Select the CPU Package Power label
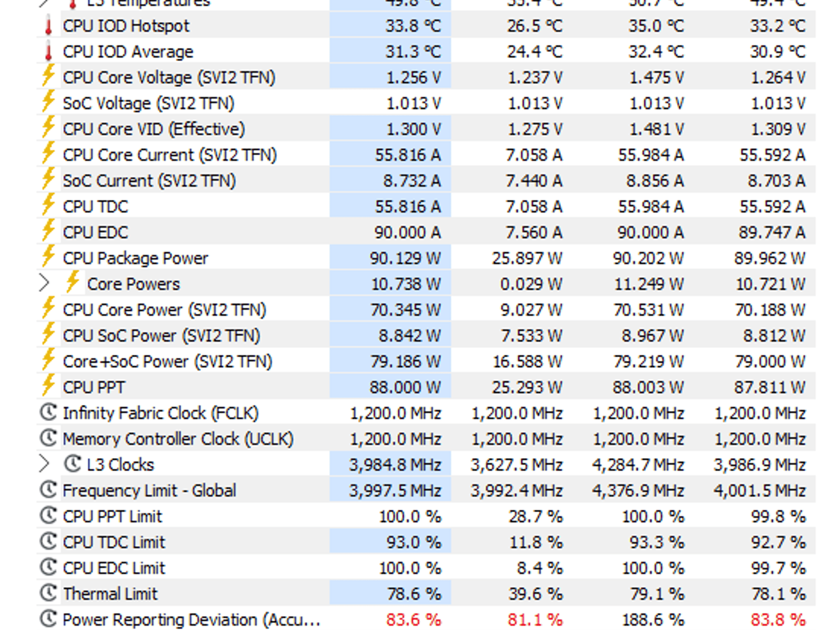Viewport: 840px width, 630px height. [135, 259]
